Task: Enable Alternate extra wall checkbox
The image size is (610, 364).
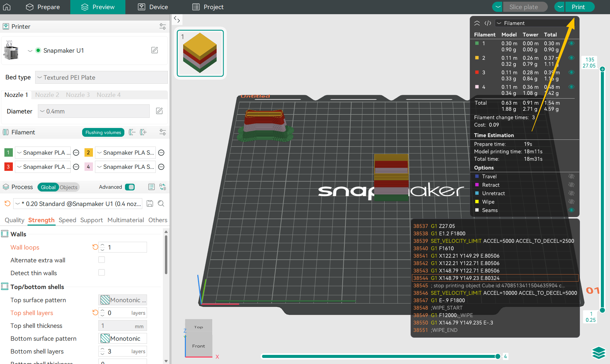Action: tap(101, 260)
